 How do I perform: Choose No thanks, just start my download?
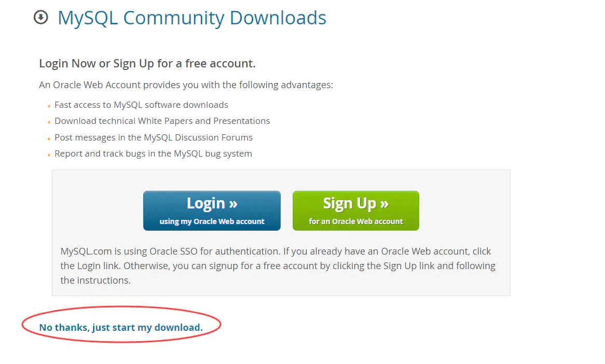(121, 327)
